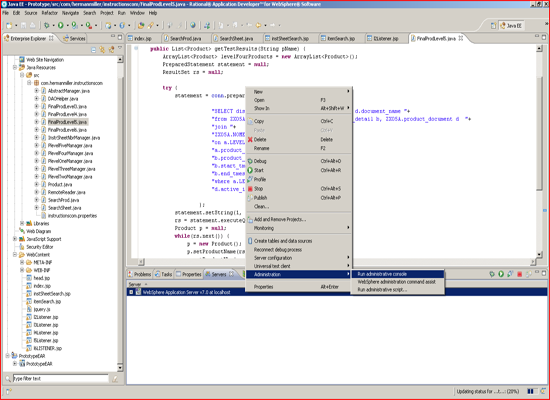Click green start server icon in Servers view
This screenshot has height=400, width=550.
501,274
